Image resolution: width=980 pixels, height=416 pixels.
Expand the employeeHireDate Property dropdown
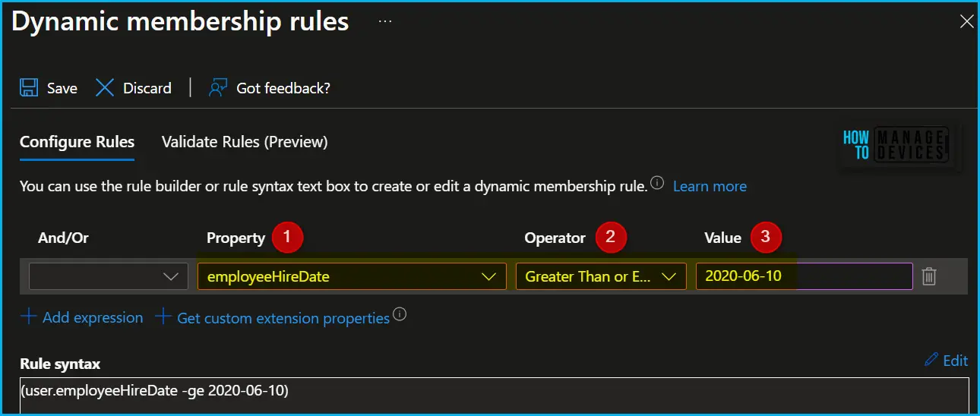pyautogui.click(x=352, y=276)
